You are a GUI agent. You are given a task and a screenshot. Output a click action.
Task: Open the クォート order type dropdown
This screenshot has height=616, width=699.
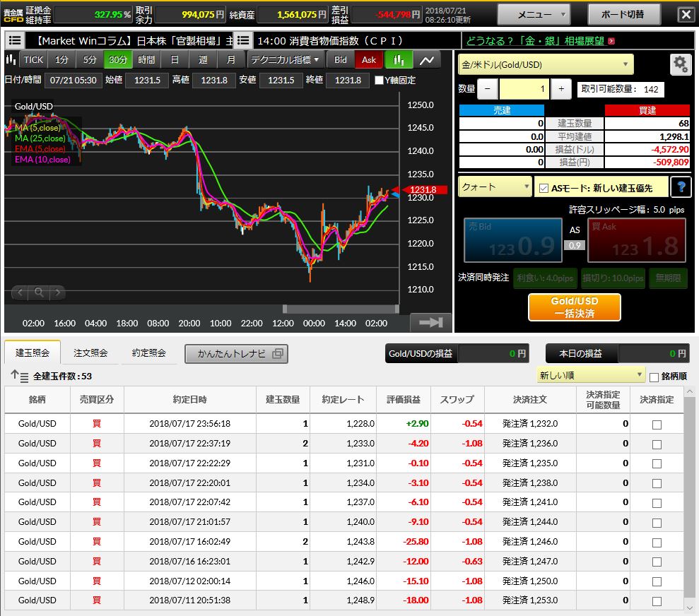click(495, 187)
